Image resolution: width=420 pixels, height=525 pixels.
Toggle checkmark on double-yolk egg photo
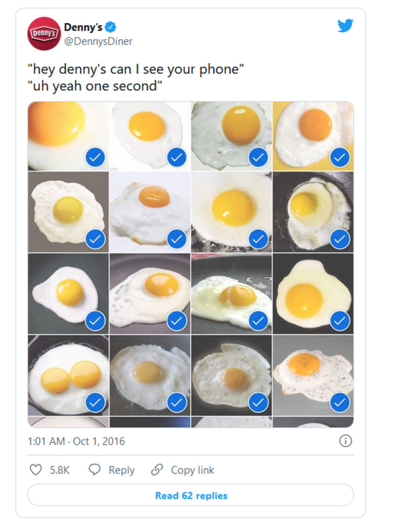click(95, 402)
